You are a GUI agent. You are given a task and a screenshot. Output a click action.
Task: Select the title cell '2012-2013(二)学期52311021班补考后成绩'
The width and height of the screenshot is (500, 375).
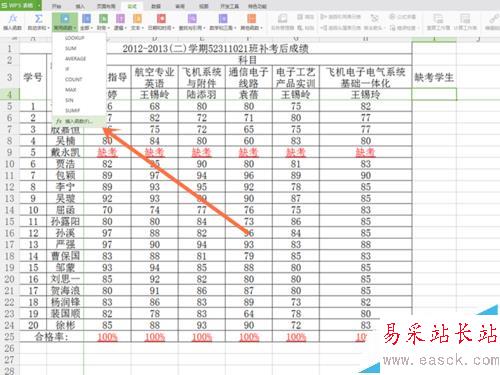[216, 49]
